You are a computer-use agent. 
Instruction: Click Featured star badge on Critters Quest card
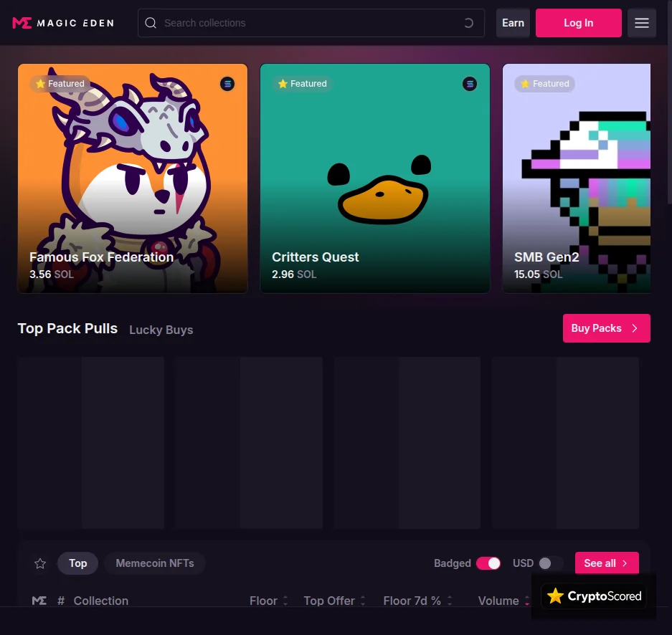coord(302,84)
